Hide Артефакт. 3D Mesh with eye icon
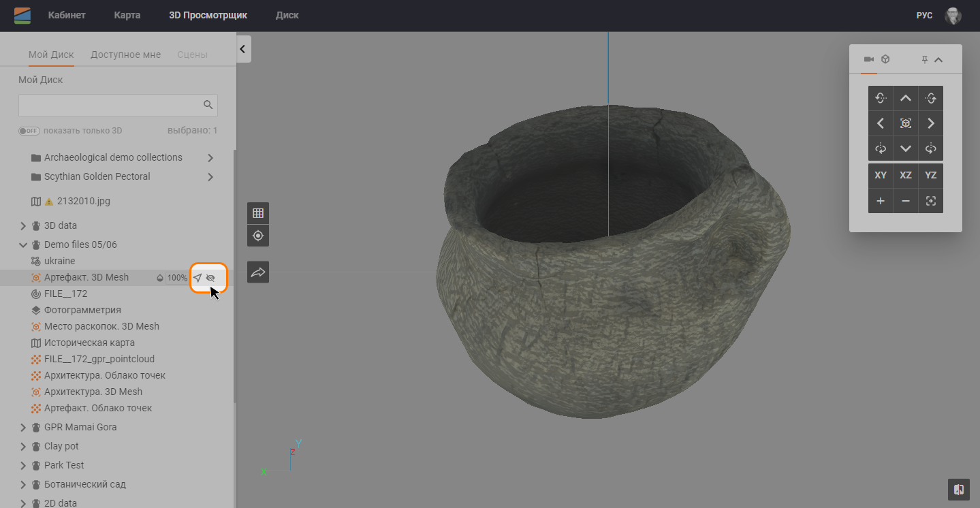 tap(211, 278)
